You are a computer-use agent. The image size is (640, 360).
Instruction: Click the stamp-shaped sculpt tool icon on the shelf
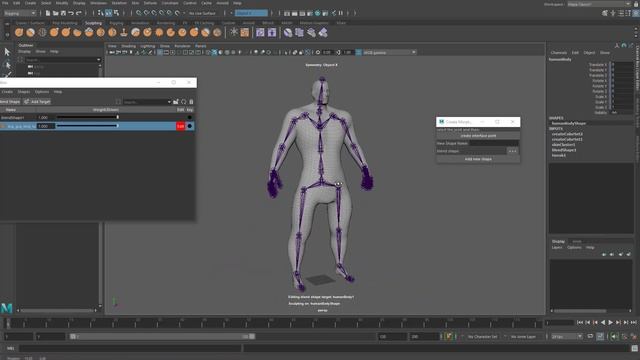point(124,33)
